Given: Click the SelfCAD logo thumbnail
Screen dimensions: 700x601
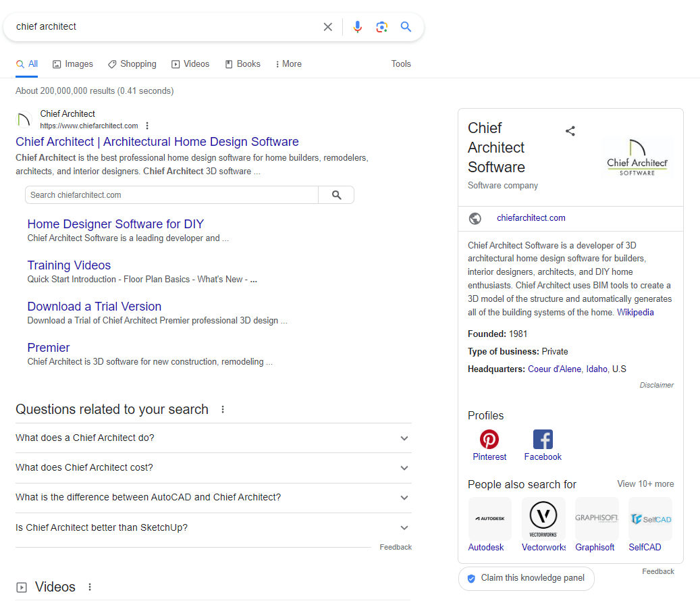Looking at the screenshot, I should coord(651,519).
